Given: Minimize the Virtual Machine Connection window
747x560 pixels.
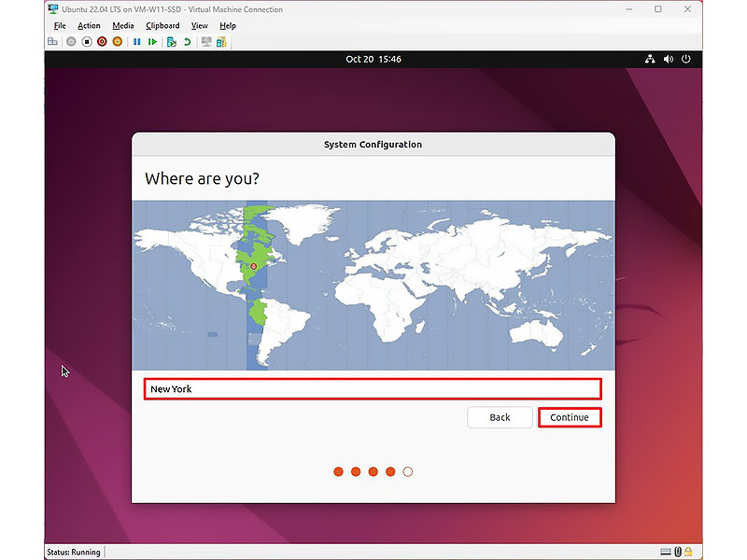Looking at the screenshot, I should (x=629, y=9).
